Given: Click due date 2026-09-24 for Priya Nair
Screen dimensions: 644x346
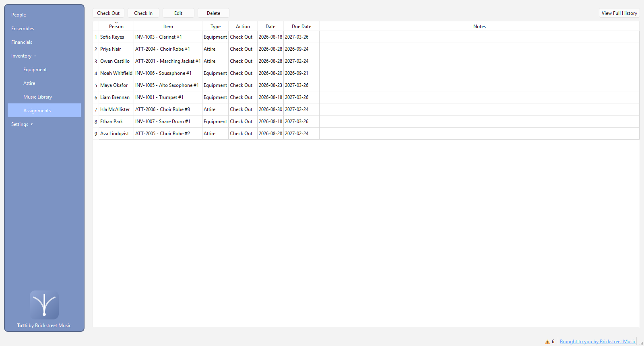Looking at the screenshot, I should (x=301, y=49).
